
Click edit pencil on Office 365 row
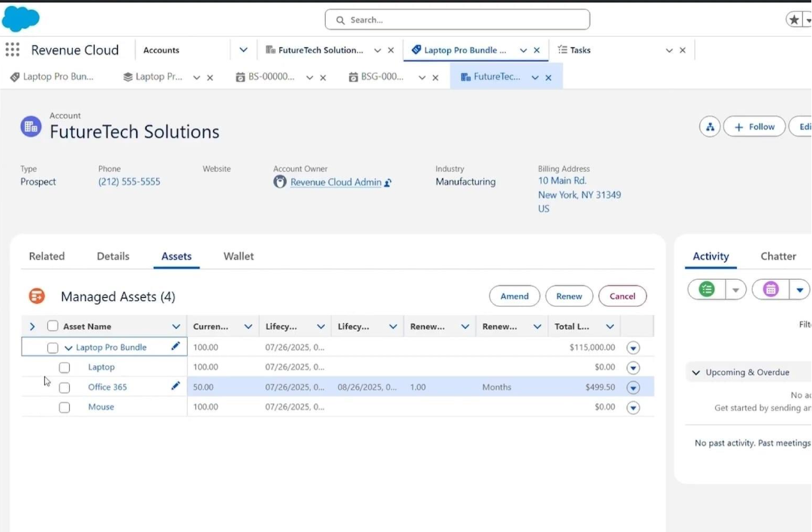pos(176,386)
